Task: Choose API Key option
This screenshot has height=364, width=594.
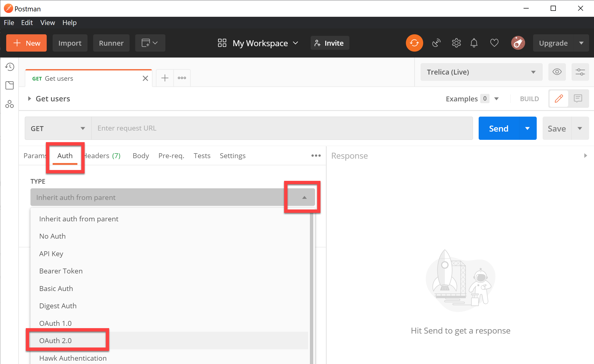Action: point(170,254)
